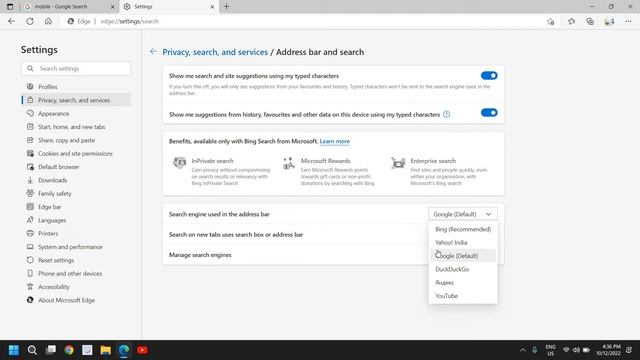Open the Favourites star icon
The image size is (640, 360).
coord(571,21)
